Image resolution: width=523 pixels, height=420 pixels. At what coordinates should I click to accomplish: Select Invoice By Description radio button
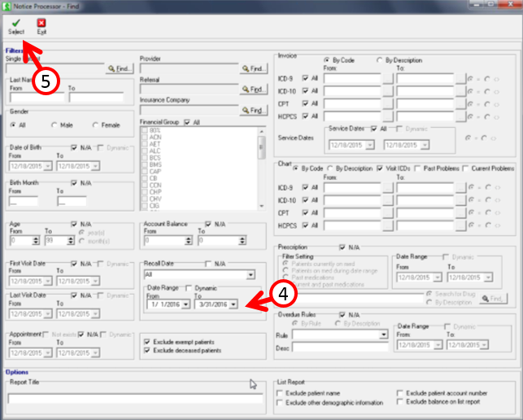pyautogui.click(x=379, y=59)
